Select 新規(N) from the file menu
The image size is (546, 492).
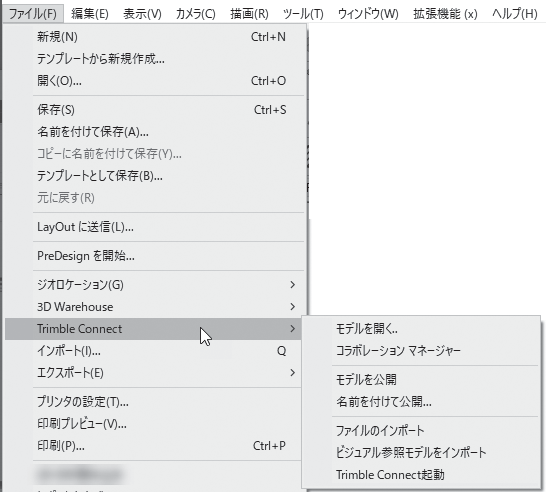pos(155,37)
